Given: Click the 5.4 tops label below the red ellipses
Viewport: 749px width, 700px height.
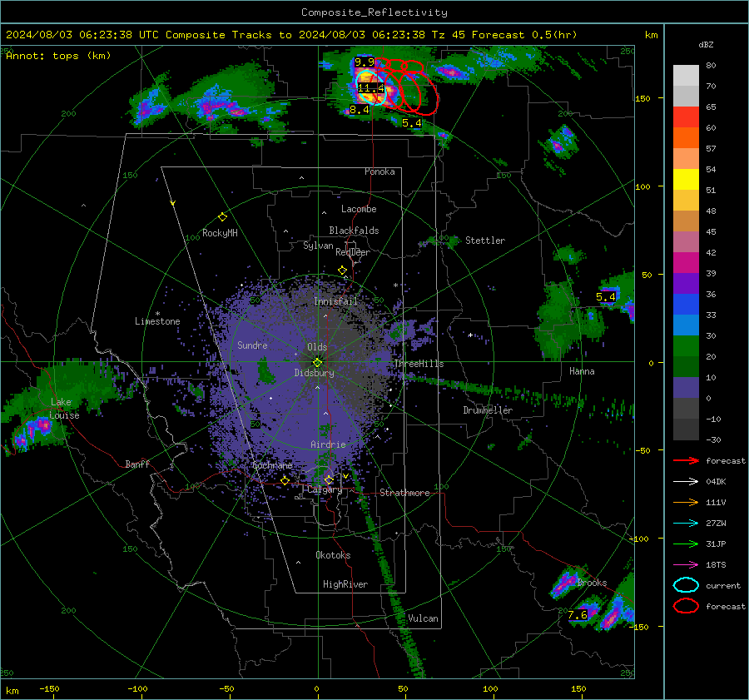Looking at the screenshot, I should (x=412, y=123).
